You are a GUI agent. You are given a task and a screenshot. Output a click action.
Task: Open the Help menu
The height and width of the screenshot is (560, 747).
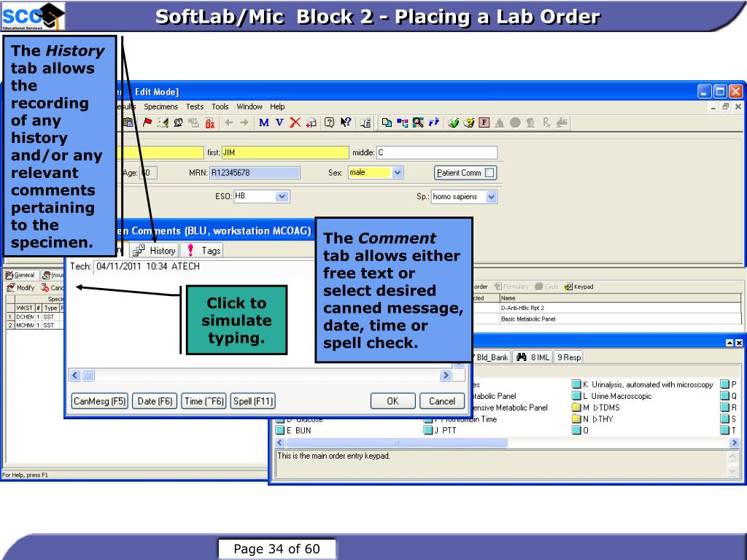277,106
